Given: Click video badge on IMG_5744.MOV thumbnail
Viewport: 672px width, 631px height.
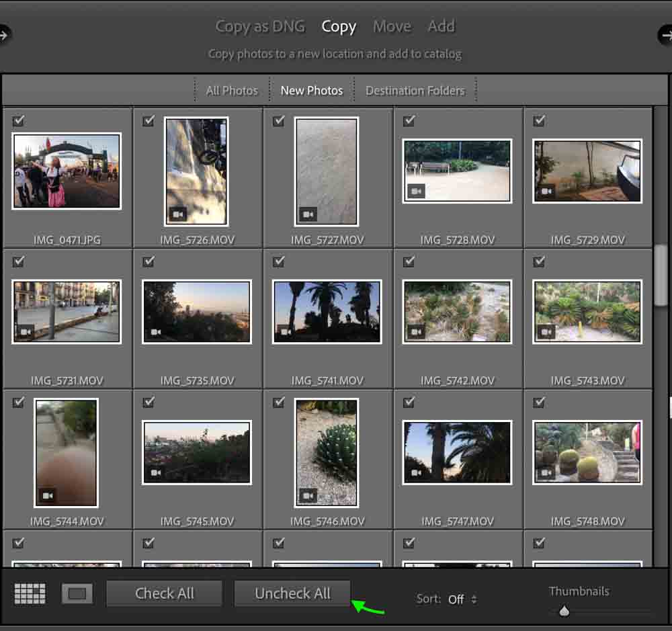Looking at the screenshot, I should click(48, 495).
